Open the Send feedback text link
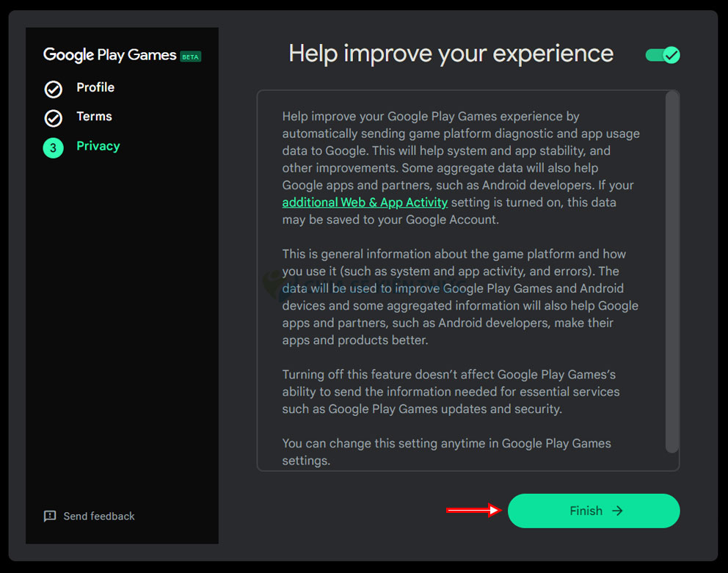 [99, 517]
